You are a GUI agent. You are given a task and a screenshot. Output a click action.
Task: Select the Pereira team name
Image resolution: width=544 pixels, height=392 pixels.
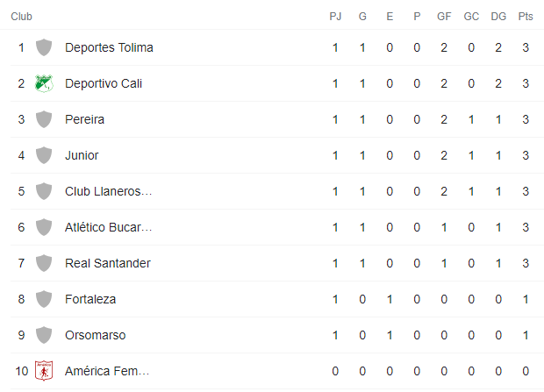click(x=84, y=119)
